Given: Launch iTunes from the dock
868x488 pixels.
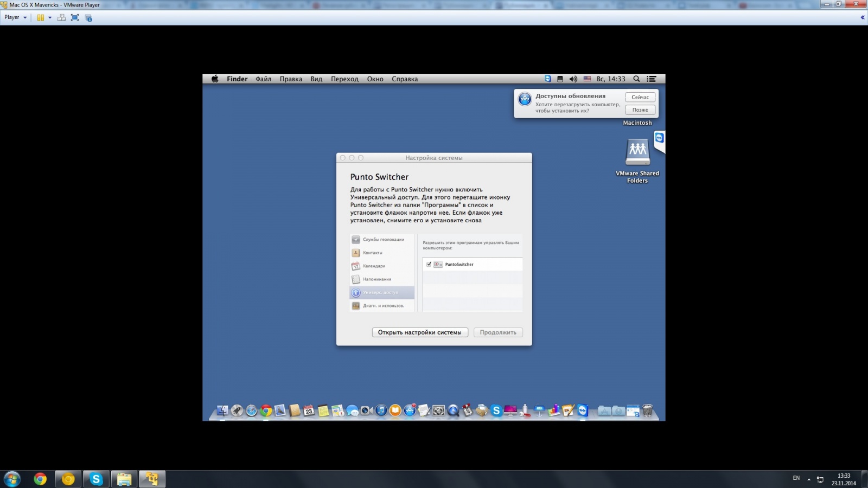Looking at the screenshot, I should [381, 410].
